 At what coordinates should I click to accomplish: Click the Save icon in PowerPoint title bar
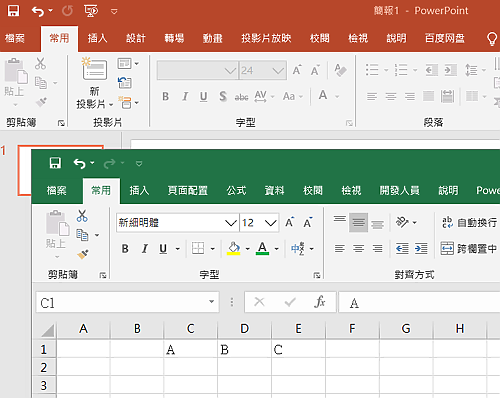coord(14,11)
